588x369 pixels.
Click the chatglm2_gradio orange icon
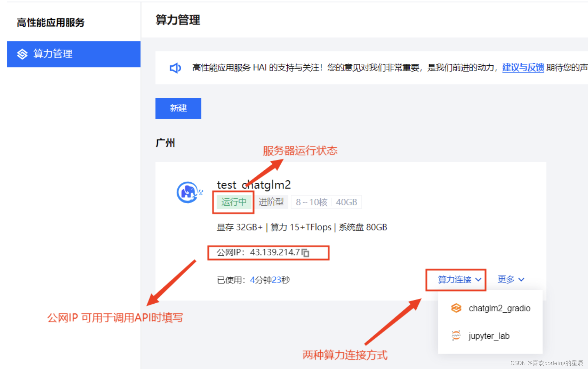pyautogui.click(x=456, y=308)
